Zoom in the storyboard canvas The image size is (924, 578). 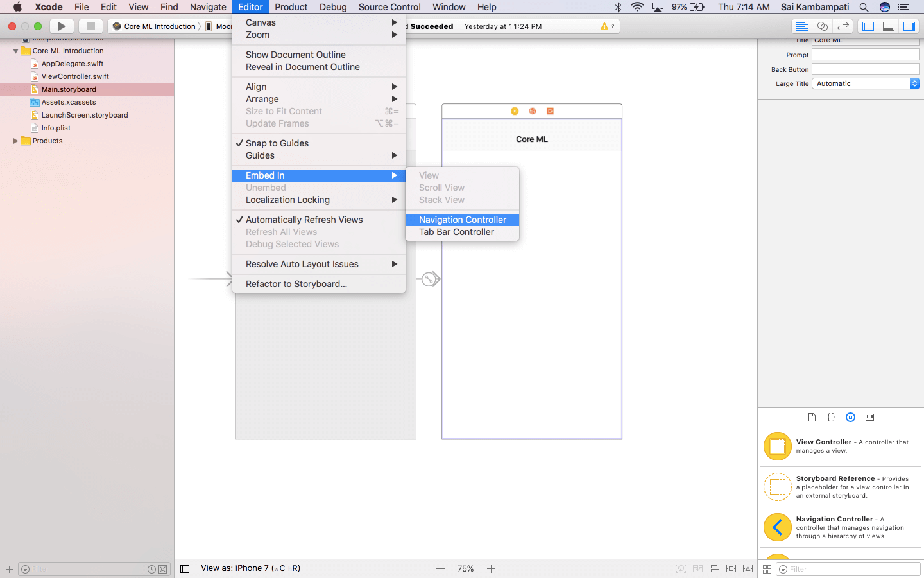(491, 569)
